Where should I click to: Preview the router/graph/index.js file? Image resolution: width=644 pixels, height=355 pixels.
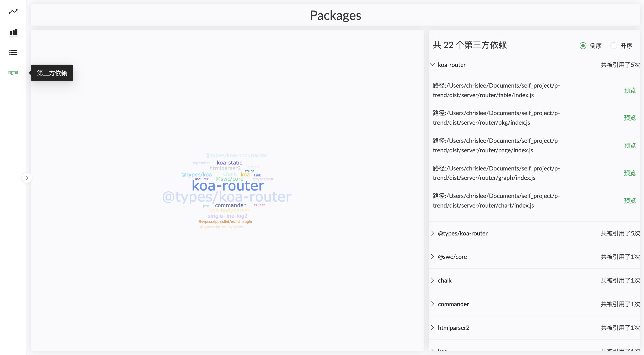[x=629, y=173]
